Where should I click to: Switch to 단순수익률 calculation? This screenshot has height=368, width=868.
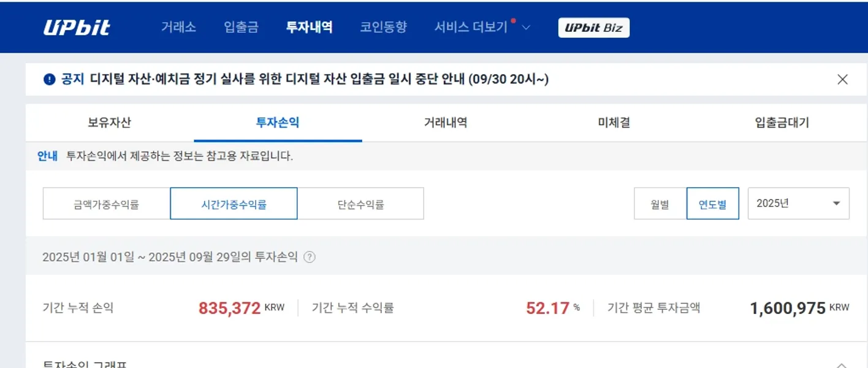(360, 203)
